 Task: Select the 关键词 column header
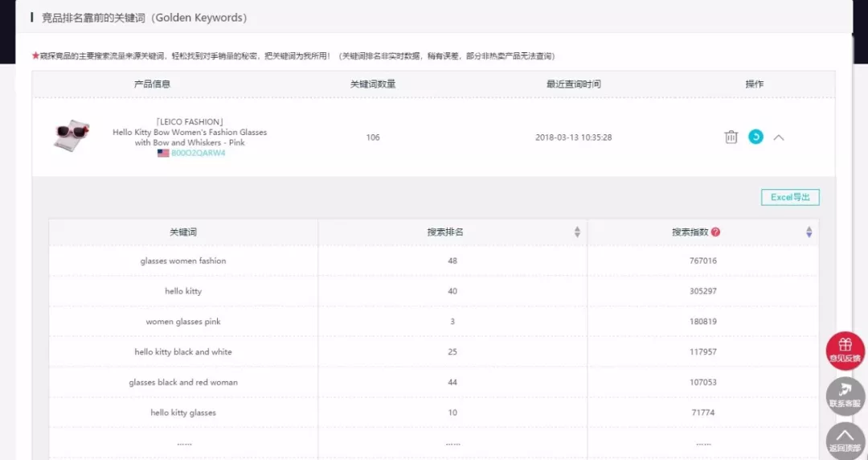click(183, 232)
